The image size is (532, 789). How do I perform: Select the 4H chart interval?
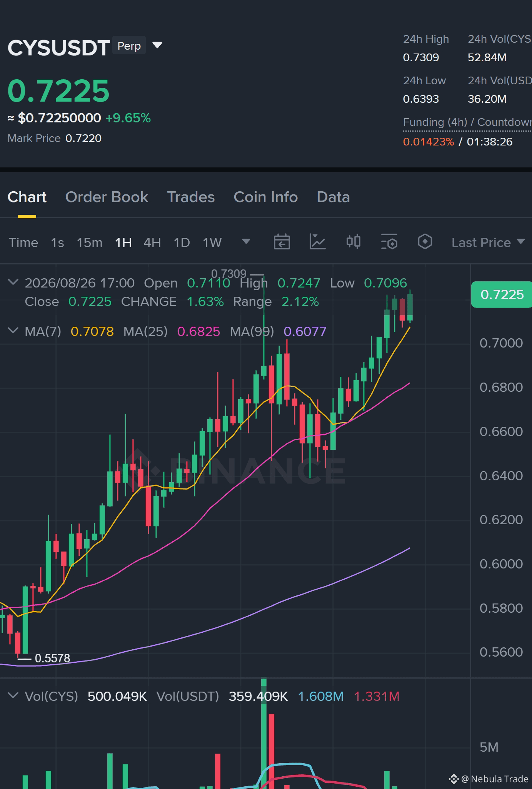[152, 242]
